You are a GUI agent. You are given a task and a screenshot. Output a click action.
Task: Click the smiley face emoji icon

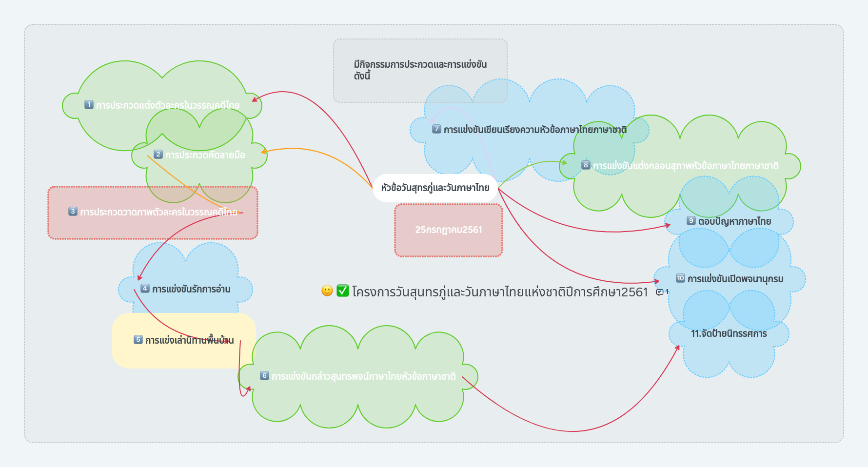click(327, 291)
